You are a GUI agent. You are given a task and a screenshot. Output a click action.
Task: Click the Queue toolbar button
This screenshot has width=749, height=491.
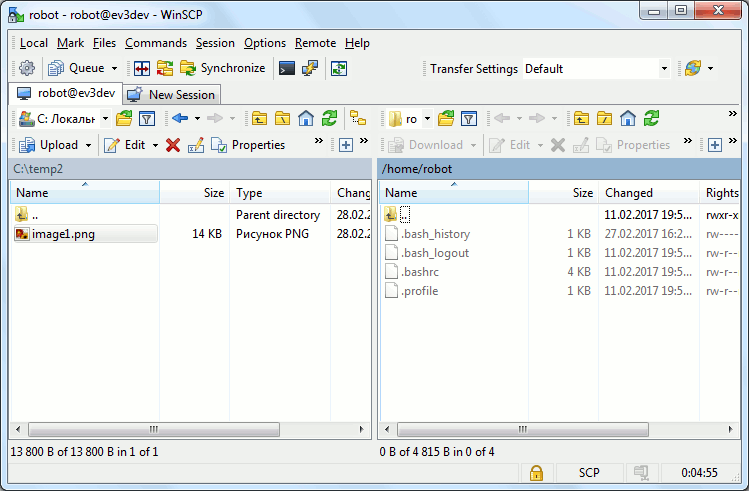76,68
